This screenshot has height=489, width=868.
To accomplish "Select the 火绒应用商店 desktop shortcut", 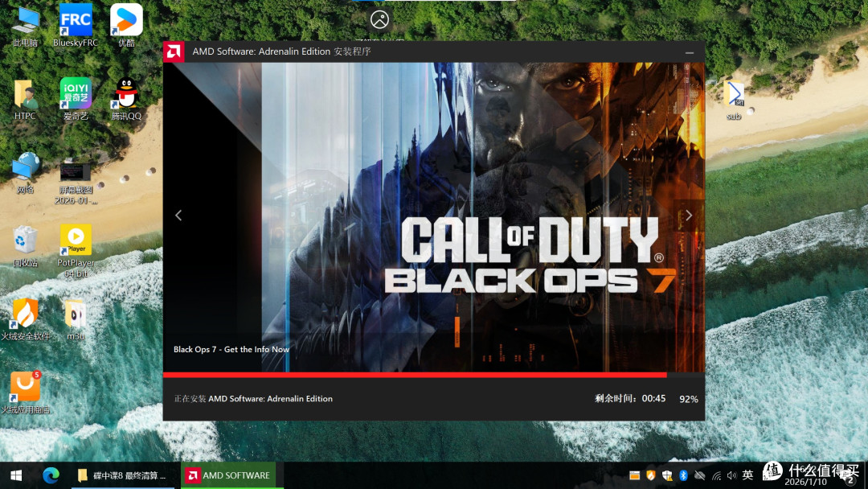I will pos(26,392).
